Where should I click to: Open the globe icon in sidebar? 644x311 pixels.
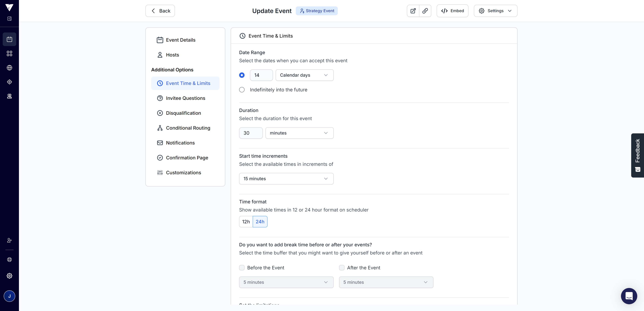[9, 68]
